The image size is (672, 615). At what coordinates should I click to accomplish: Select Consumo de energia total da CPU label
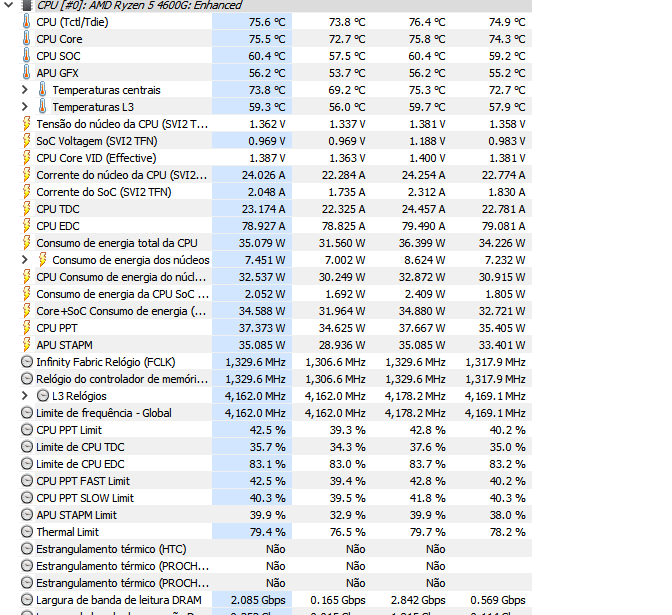(117, 243)
